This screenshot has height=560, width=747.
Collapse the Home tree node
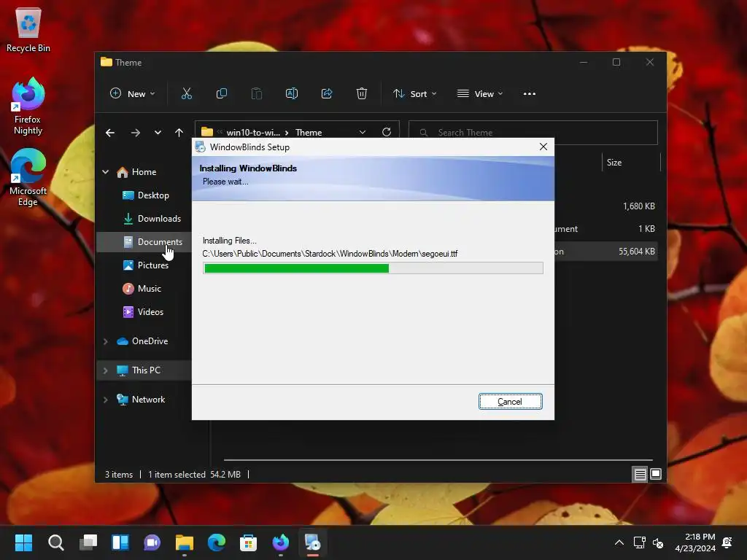tap(105, 172)
